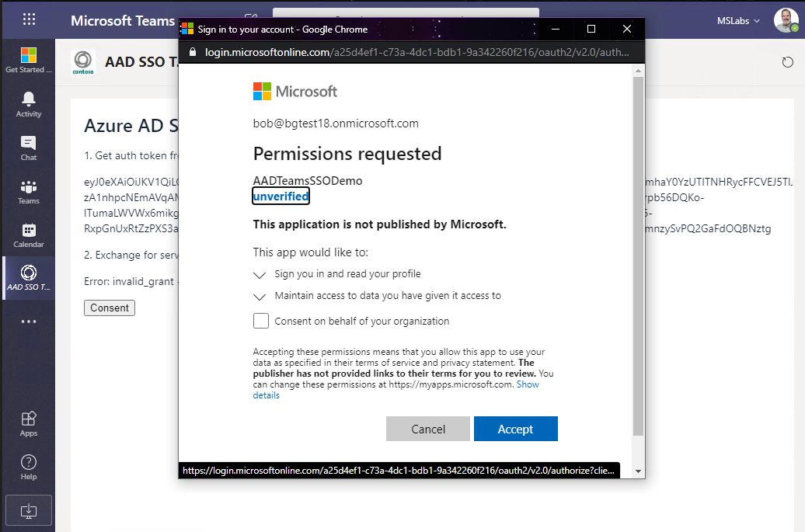The height and width of the screenshot is (532, 805).
Task: Click bob@bgtest18.onmicrosoft.com account text
Action: pyautogui.click(x=336, y=123)
